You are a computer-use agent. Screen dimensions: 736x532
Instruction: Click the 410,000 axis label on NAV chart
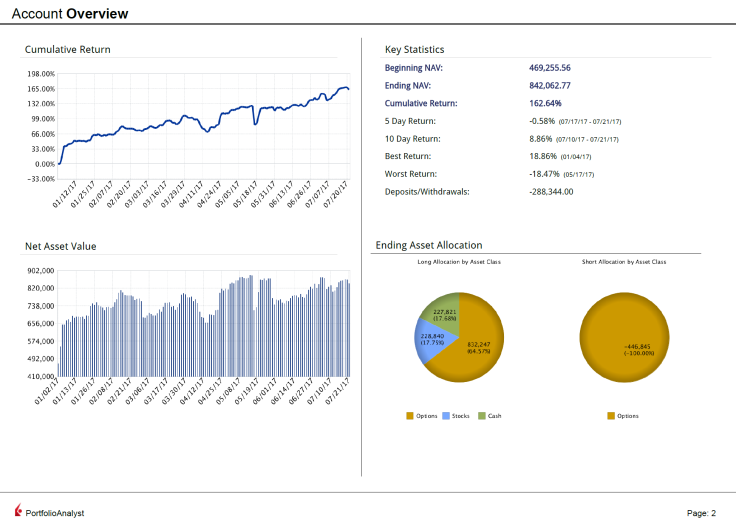(x=41, y=376)
